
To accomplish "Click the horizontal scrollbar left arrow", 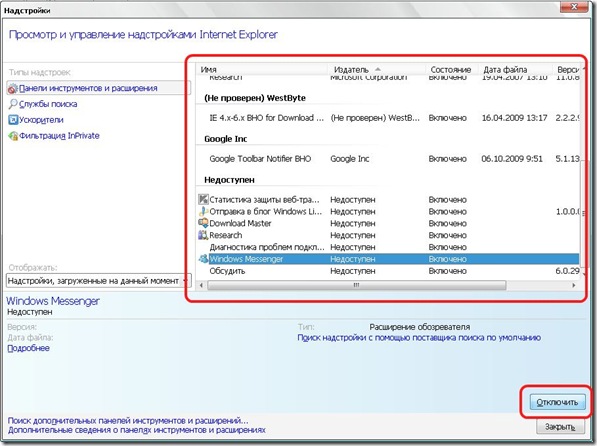I will point(201,285).
